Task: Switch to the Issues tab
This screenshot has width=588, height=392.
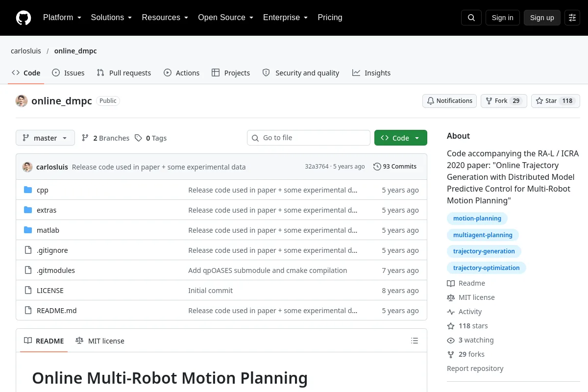Action: pyautogui.click(x=68, y=73)
